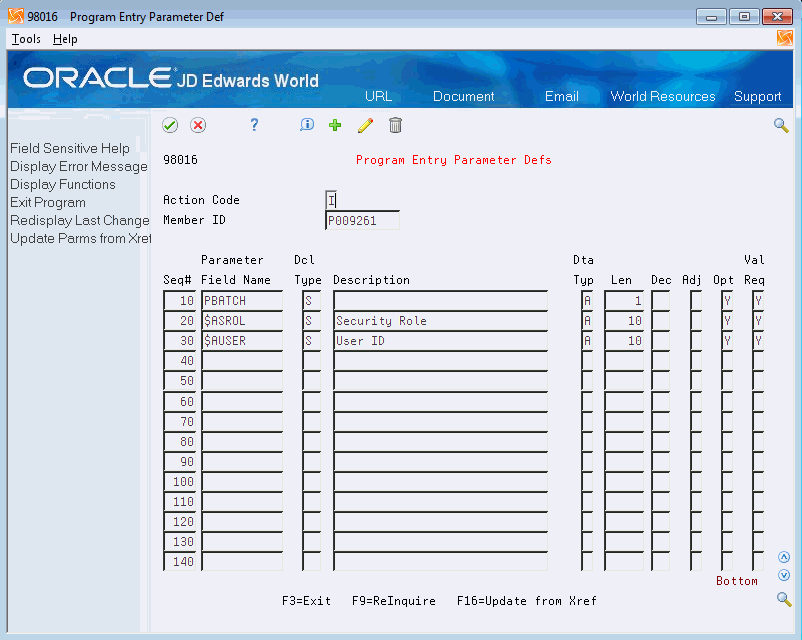Close the 98016 window
Screen dimensions: 802x640
coord(777,17)
